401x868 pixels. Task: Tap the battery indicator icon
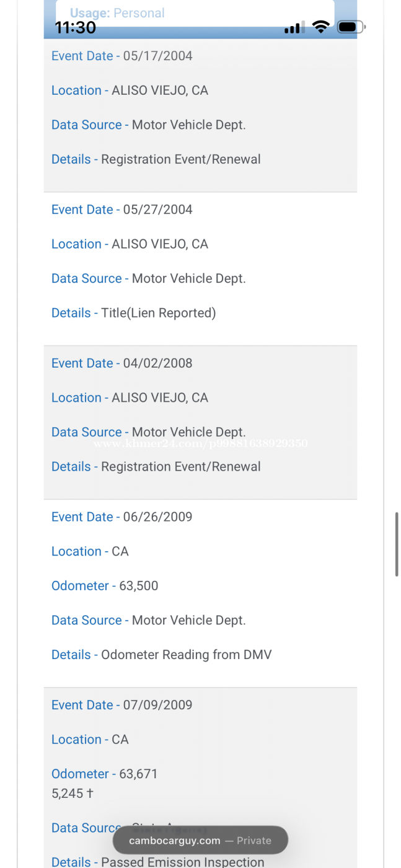[x=351, y=27]
